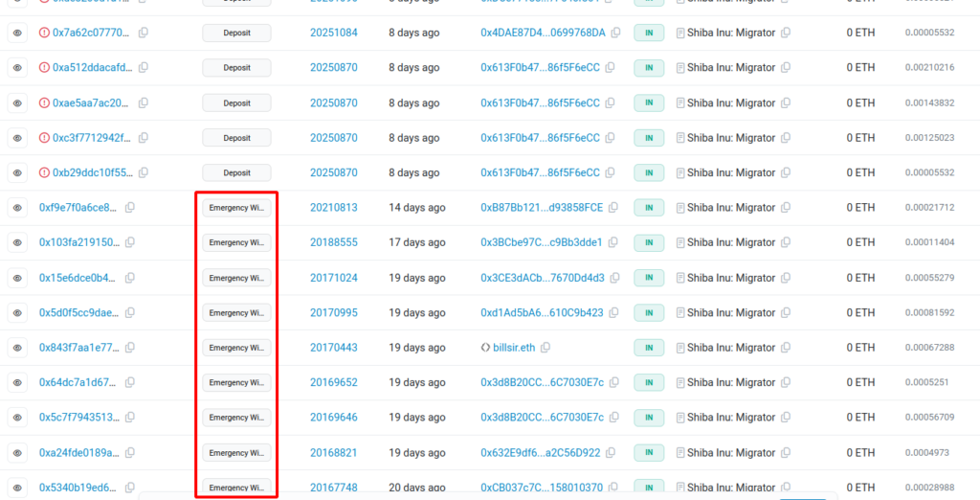Open transaction 0x103fa219150 details

pos(79,242)
